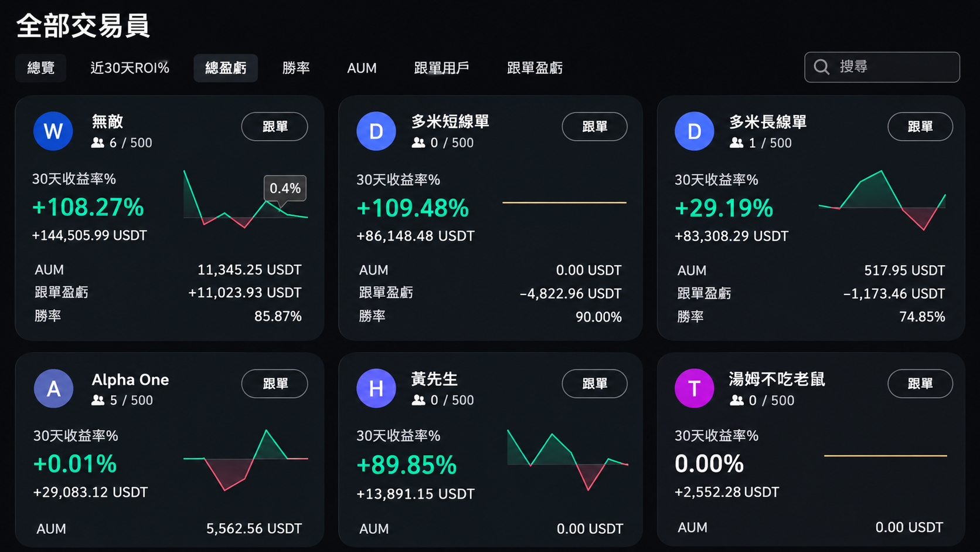980x552 pixels.
Task: Click the 黃先生 H avatar
Action: click(x=376, y=388)
